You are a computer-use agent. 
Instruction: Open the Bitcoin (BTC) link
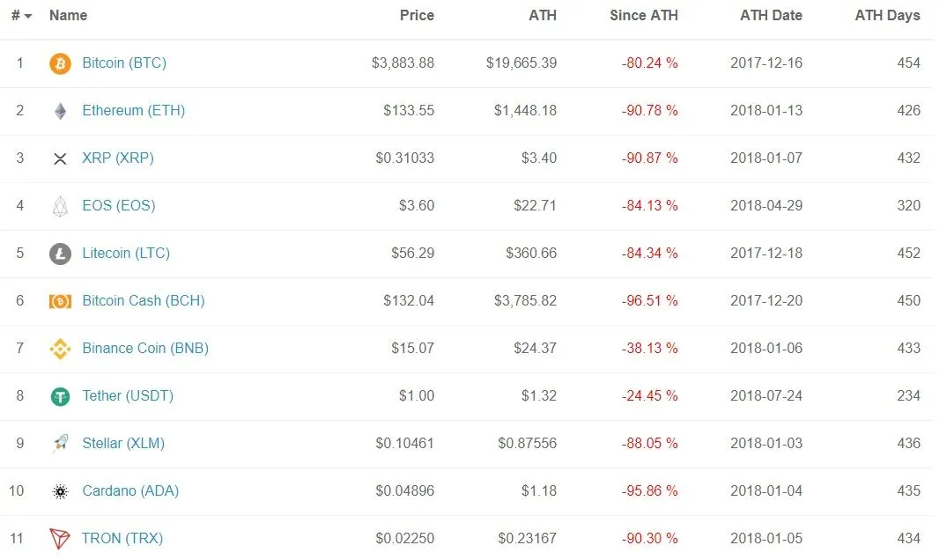tap(124, 63)
